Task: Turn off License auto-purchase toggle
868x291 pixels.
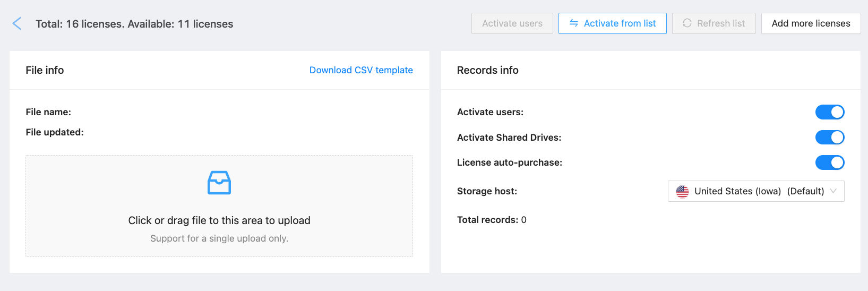Action: tap(830, 162)
